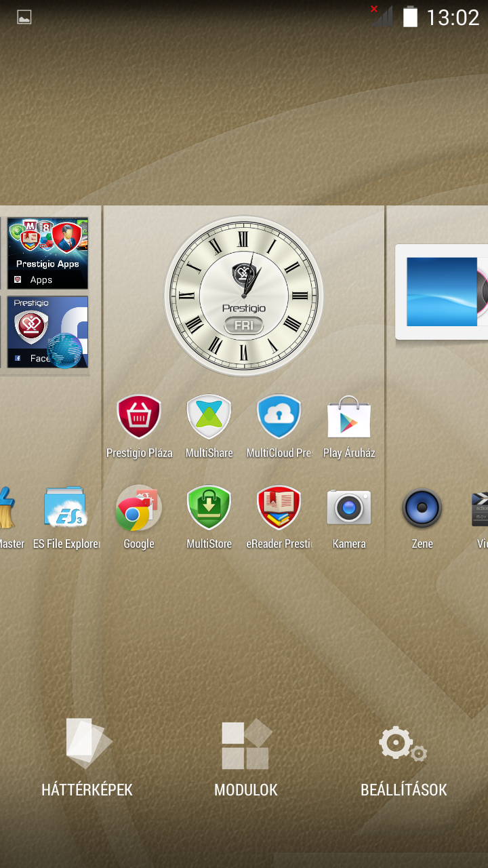Open MultiCloud Prestigio app

pyautogui.click(x=279, y=427)
